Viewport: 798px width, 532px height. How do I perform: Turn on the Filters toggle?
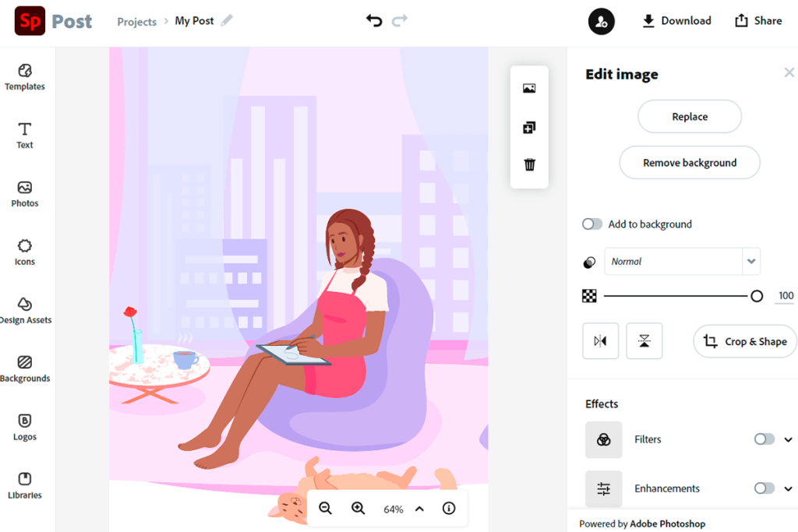pos(764,439)
